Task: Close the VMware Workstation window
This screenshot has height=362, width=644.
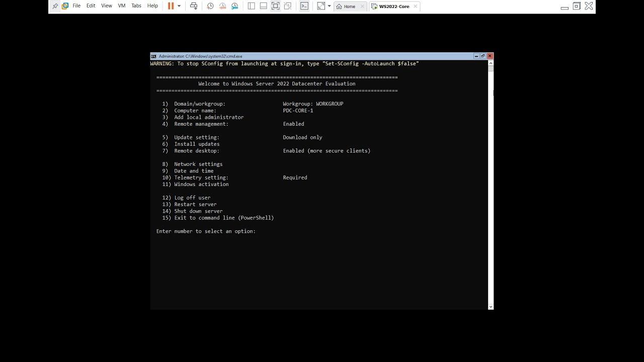Action: (589, 6)
